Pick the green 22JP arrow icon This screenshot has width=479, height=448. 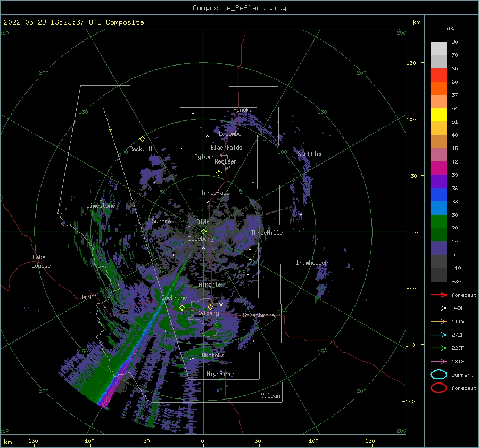click(439, 348)
